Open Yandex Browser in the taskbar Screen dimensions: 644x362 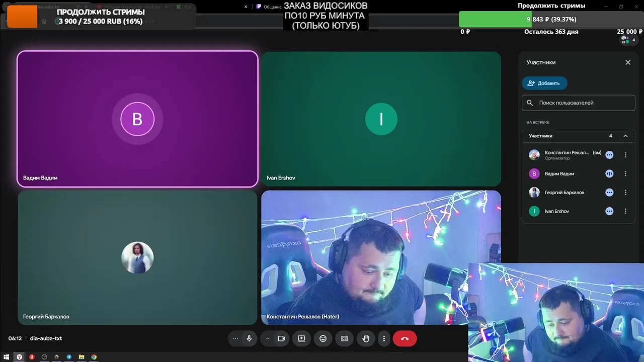coord(20,357)
